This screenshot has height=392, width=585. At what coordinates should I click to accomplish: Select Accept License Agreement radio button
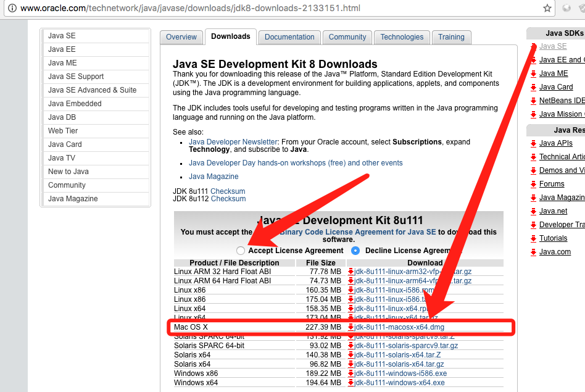(x=241, y=251)
